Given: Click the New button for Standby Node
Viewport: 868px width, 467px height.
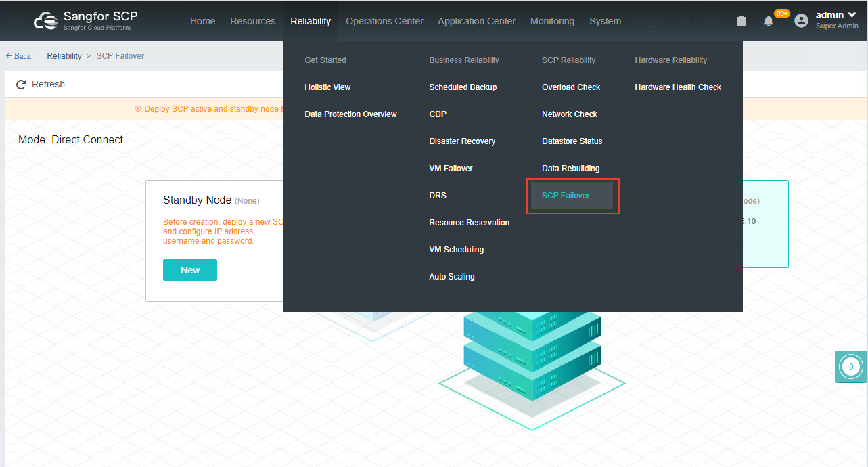Looking at the screenshot, I should click(190, 270).
